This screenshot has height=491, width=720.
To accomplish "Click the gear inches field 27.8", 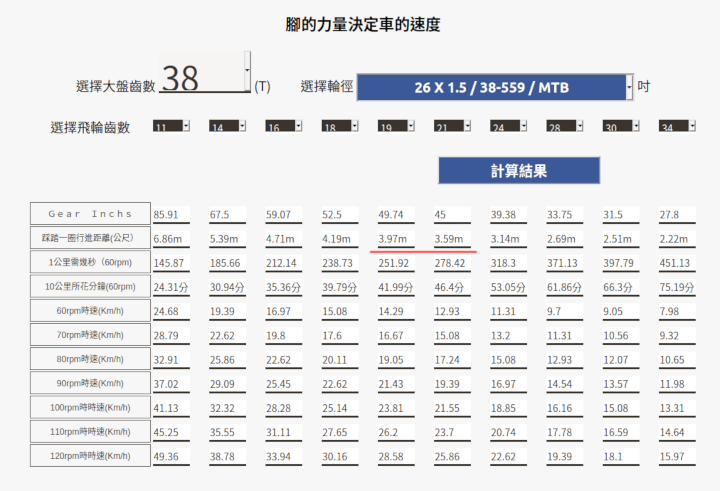I will [x=677, y=215].
